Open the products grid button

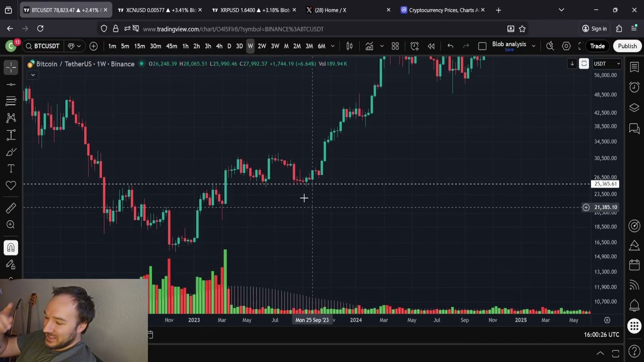634,326
